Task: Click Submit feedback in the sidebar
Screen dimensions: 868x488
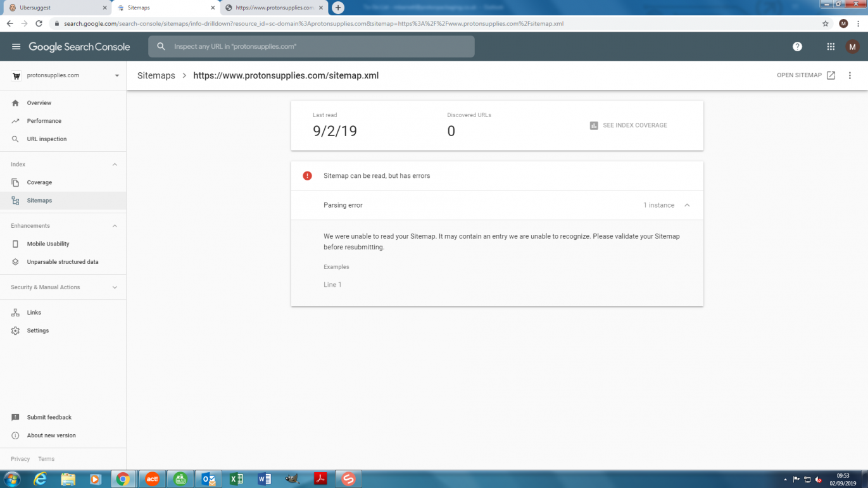Action: coord(49,418)
